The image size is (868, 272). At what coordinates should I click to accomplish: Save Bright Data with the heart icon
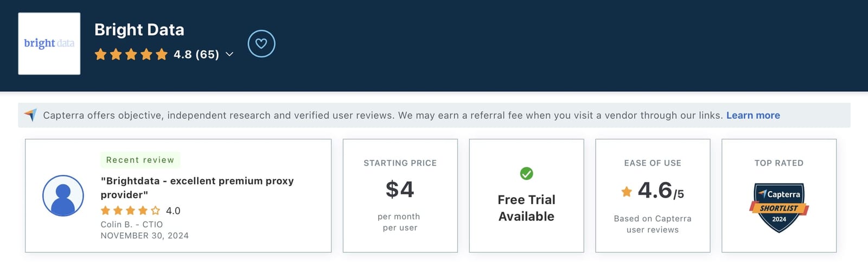pyautogui.click(x=261, y=44)
